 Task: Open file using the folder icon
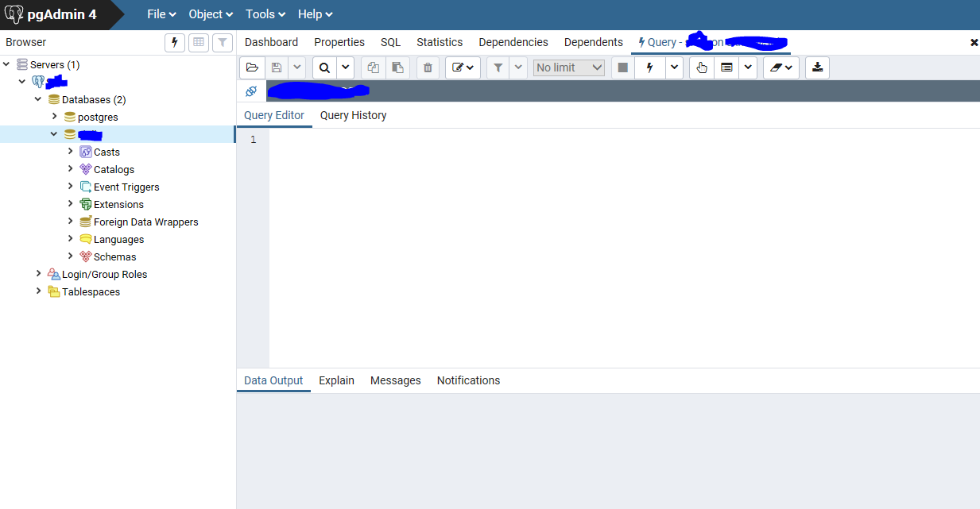(252, 67)
